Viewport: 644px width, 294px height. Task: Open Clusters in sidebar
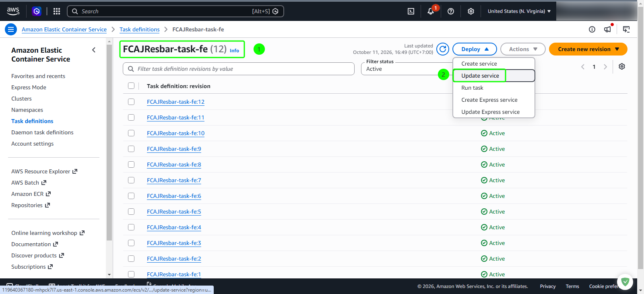point(21,99)
